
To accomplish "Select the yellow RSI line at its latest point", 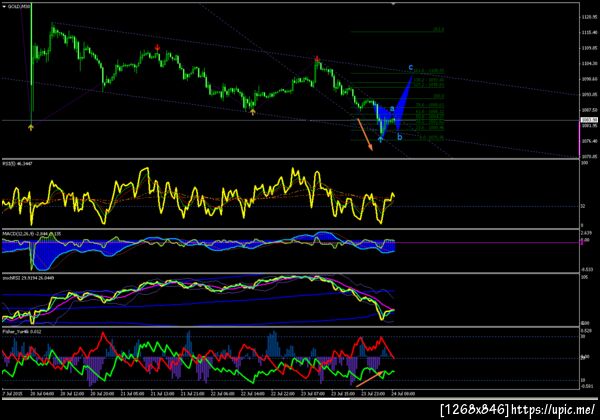I will (393, 197).
